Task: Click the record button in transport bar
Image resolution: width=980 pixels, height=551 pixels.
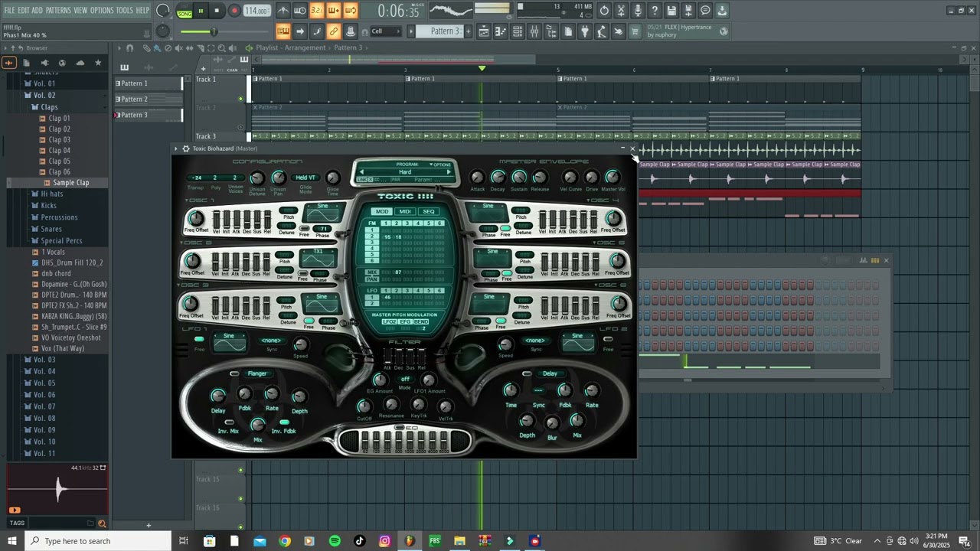Action: 234,11
